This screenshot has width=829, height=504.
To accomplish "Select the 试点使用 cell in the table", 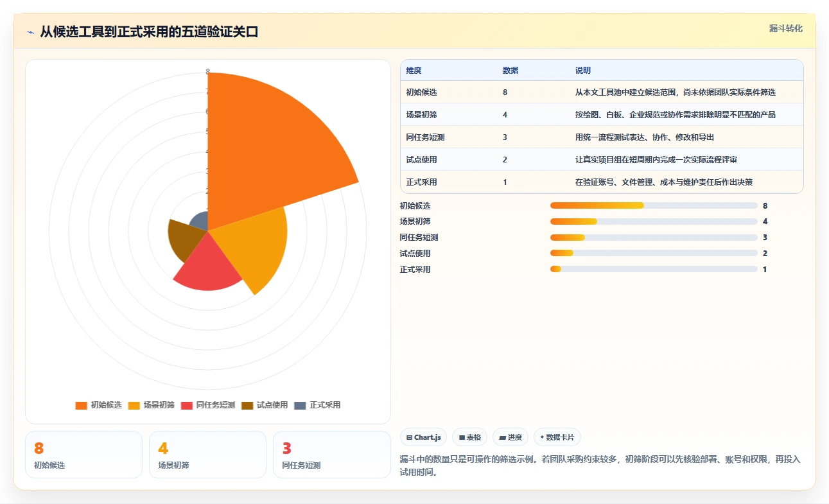I will 422,160.
